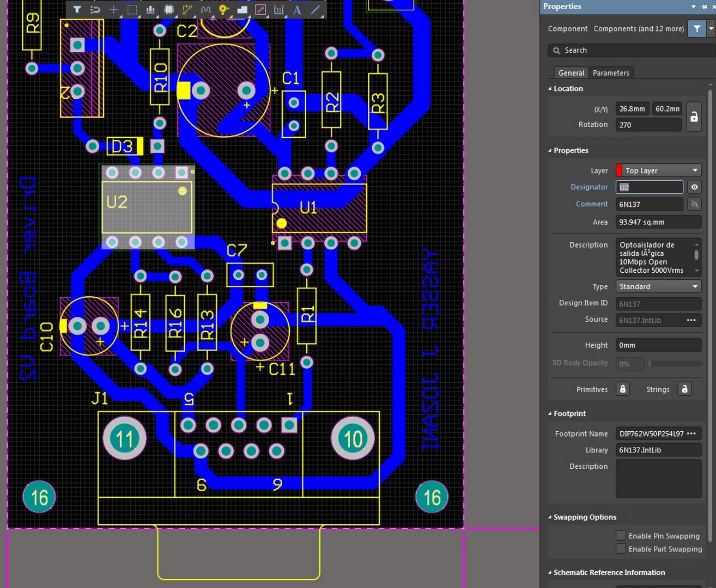Screen dimensions: 716x588
Task: Click the Footprint Name browse ellipsis button
Action: (691, 434)
